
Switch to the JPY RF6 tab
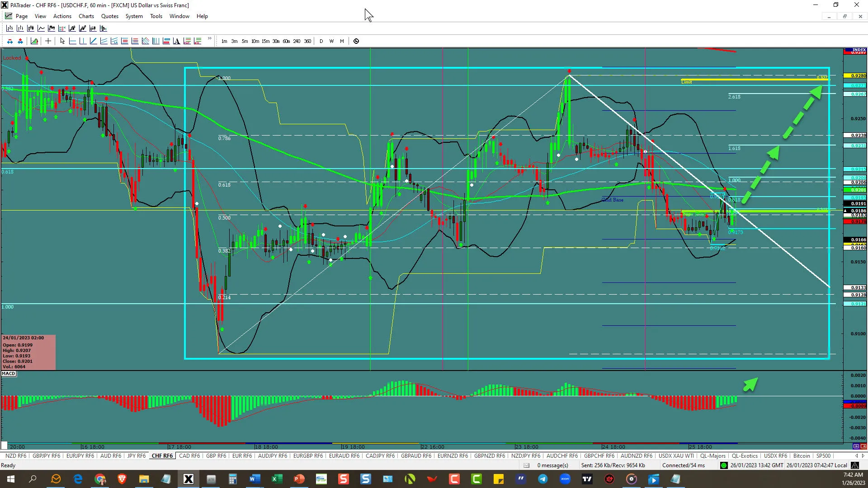pos(137,456)
